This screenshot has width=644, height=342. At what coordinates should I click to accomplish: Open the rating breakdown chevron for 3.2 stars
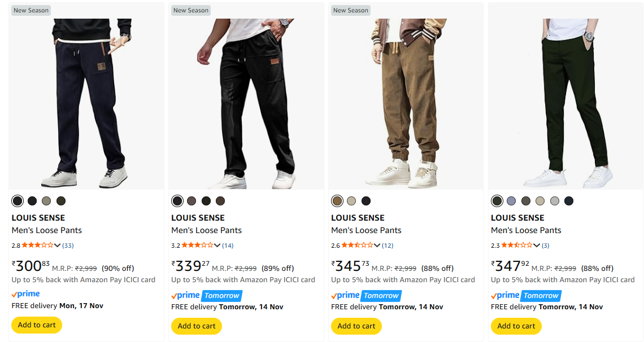(217, 245)
